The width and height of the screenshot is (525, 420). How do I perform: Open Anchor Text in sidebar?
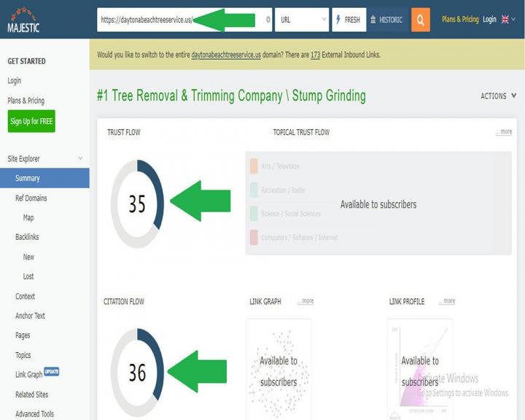pos(30,316)
